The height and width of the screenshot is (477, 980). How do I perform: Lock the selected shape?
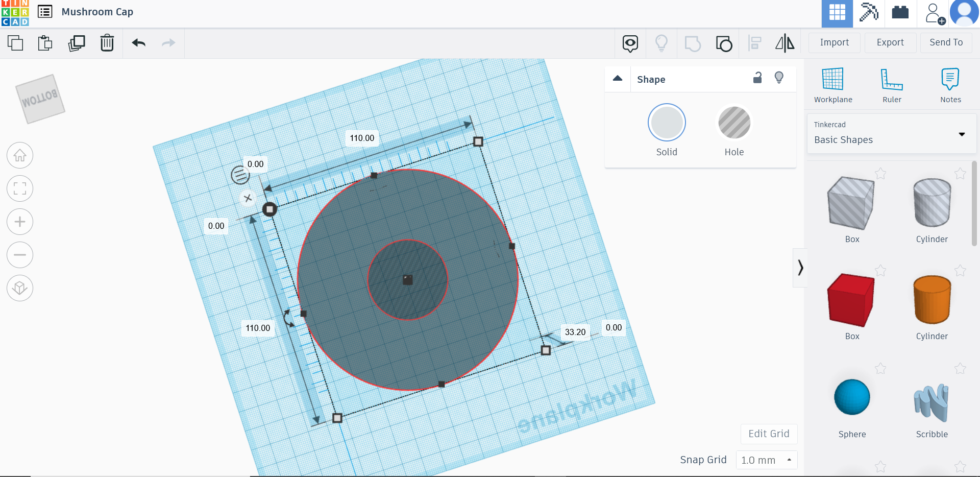[757, 78]
